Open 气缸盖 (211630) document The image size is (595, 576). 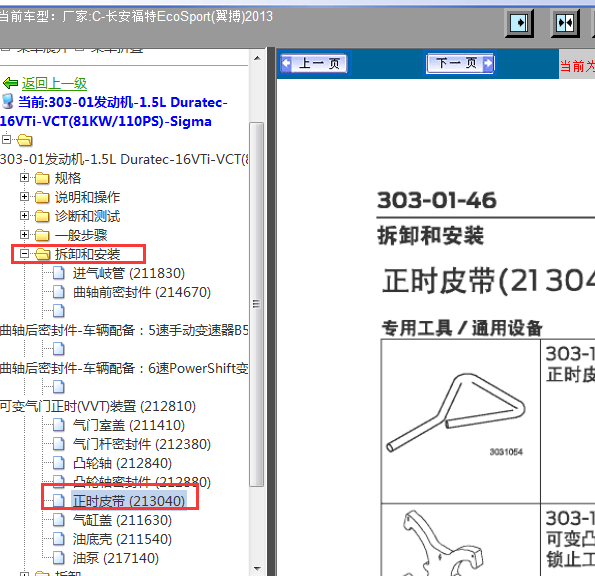point(122,520)
